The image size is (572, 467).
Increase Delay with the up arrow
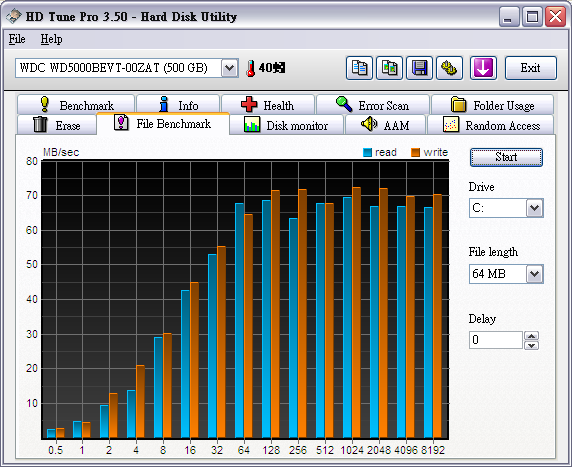532,336
